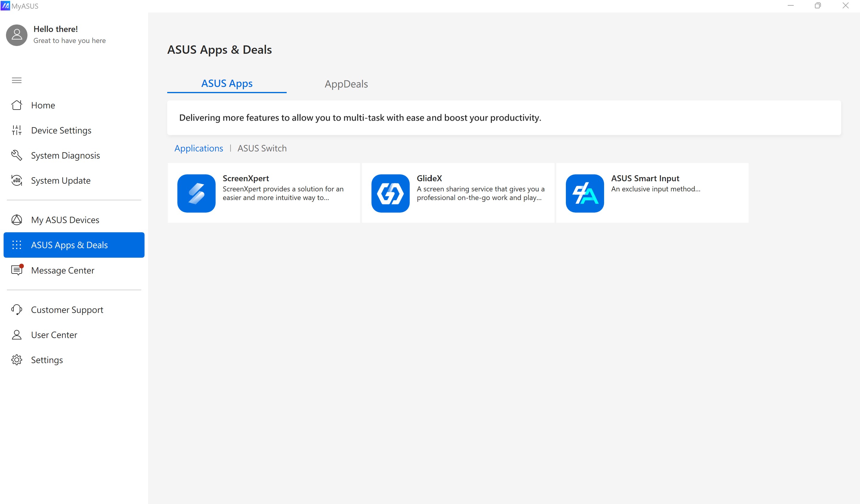
Task: Click the Home sidebar icon
Action: (x=17, y=105)
